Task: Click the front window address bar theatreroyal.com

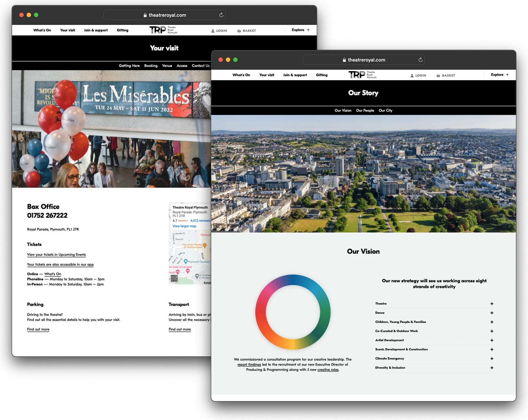Action: point(364,60)
